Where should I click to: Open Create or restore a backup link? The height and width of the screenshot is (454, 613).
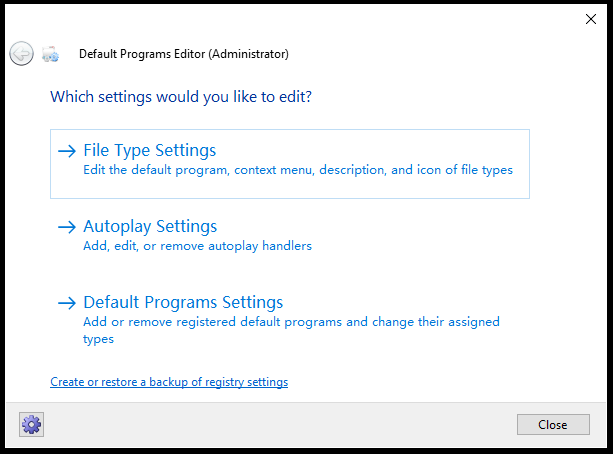coord(169,382)
